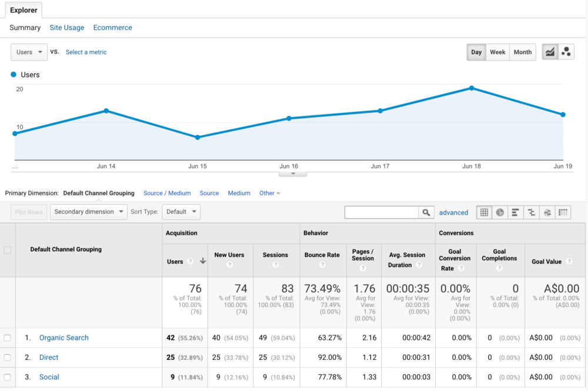
Task: Expand the Secondary dimension dropdown
Action: (88, 212)
